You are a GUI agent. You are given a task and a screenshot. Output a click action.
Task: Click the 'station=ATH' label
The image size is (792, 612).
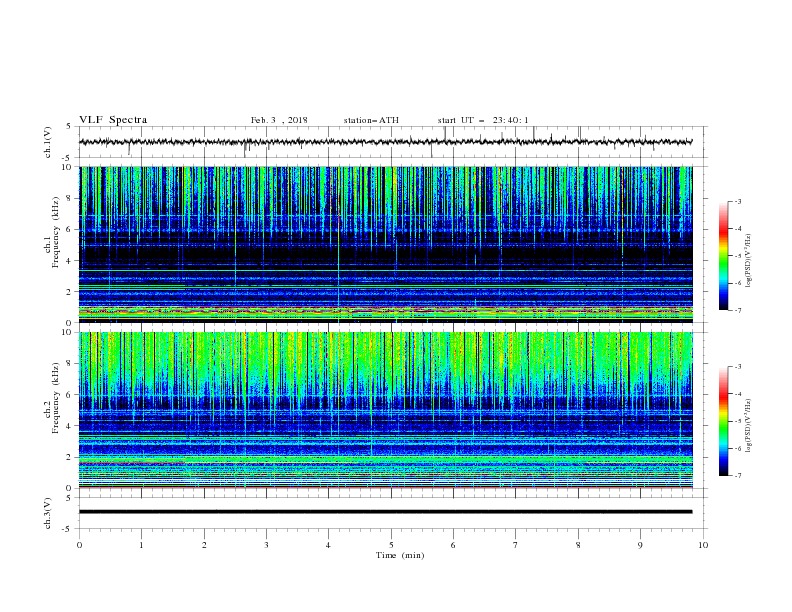[x=371, y=120]
